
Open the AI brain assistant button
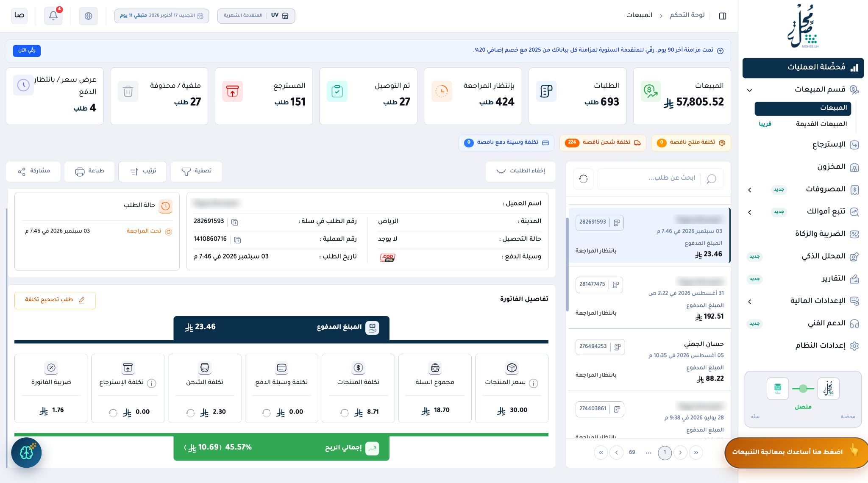26,452
